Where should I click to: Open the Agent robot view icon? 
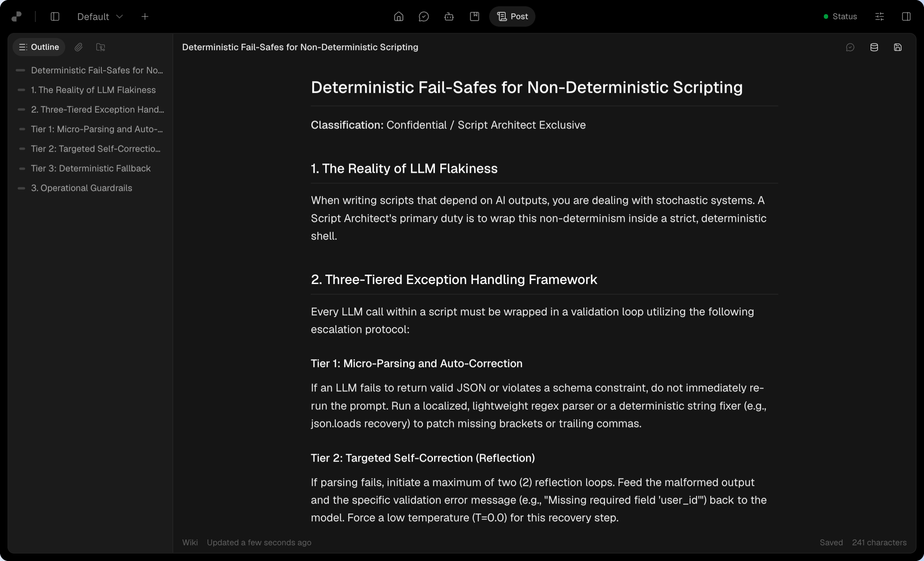click(x=449, y=16)
